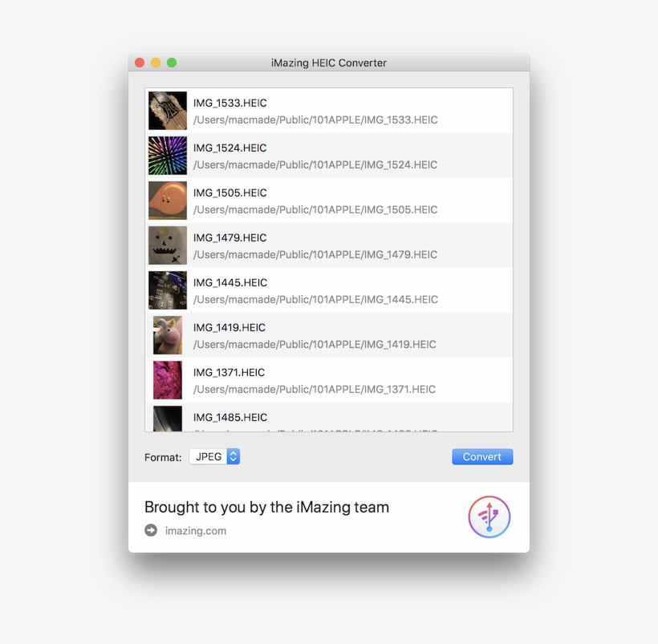Click the iMazing HEIC Converter title bar

pyautogui.click(x=329, y=63)
